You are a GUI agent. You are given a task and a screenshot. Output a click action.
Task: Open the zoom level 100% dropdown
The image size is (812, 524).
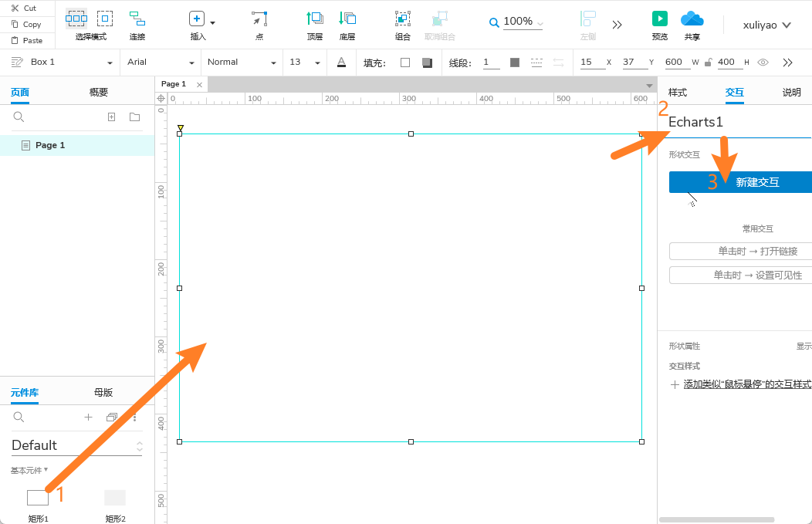coord(517,22)
